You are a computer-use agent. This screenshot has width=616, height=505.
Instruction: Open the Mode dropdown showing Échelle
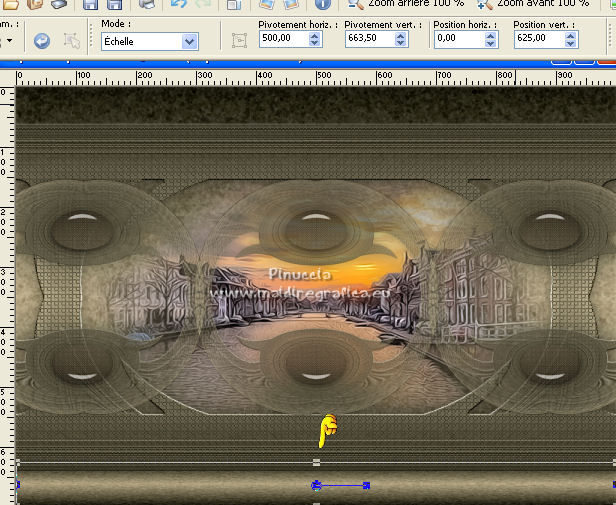[x=189, y=42]
